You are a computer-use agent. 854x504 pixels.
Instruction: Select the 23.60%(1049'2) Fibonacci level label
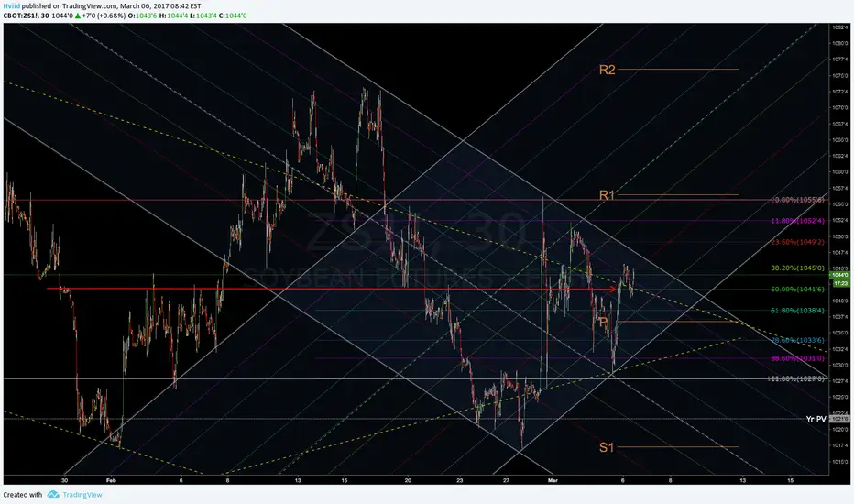(x=798, y=242)
